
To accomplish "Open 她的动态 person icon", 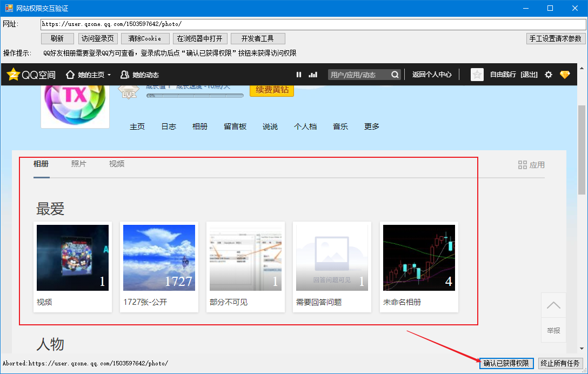I will point(124,75).
